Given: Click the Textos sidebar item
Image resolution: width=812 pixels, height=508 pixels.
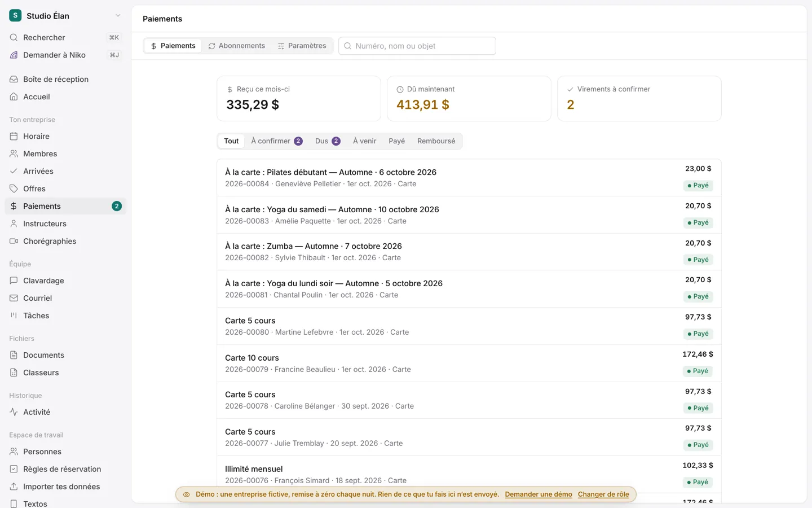Looking at the screenshot, I should coord(65,503).
